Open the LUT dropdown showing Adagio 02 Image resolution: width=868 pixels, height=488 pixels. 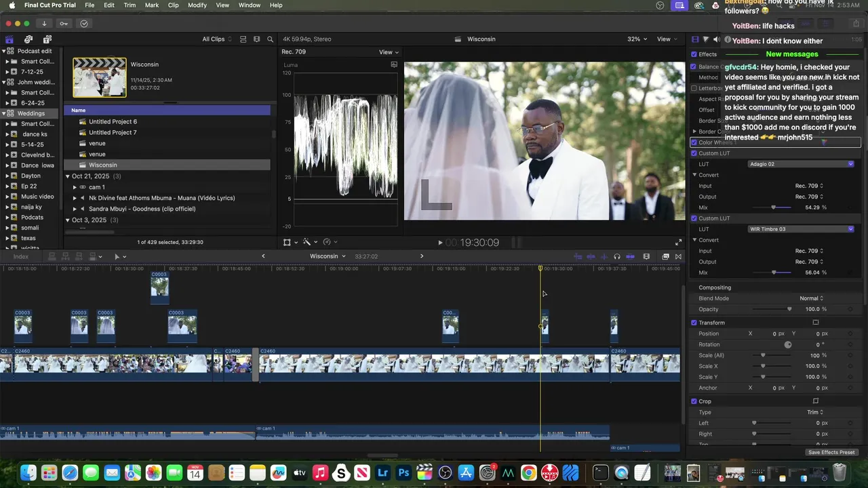point(801,164)
